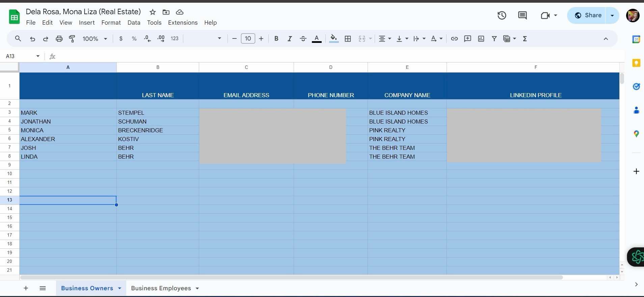Toggle italic formatting
Screen dimensions: 644x297
click(290, 39)
